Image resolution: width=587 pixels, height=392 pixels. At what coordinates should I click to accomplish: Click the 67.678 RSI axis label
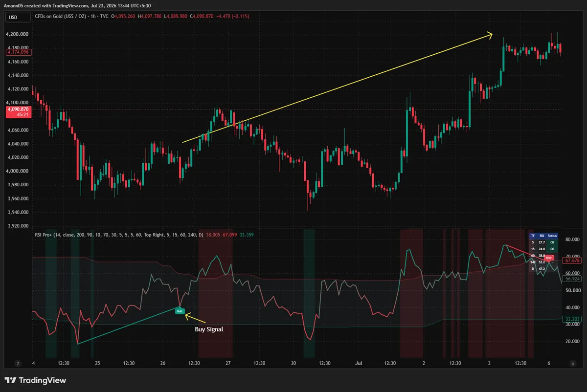[x=572, y=261]
